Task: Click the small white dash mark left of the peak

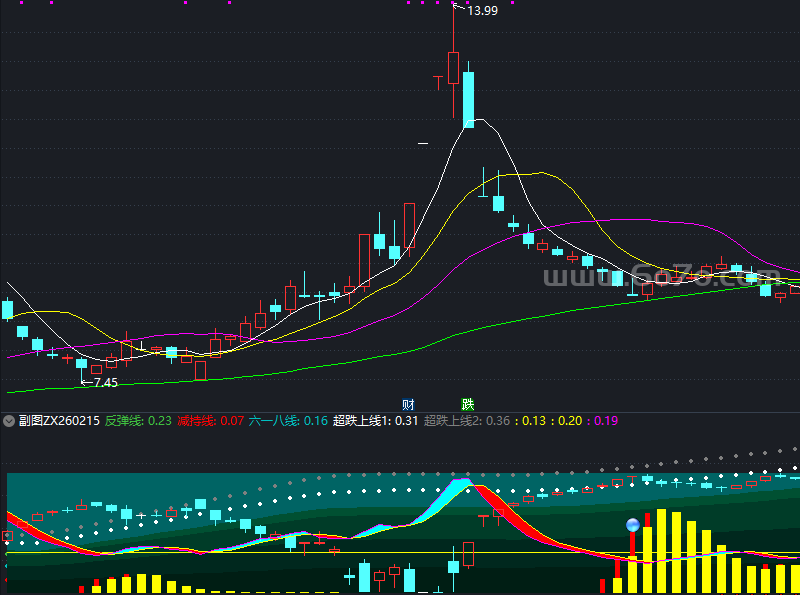Action: point(423,144)
